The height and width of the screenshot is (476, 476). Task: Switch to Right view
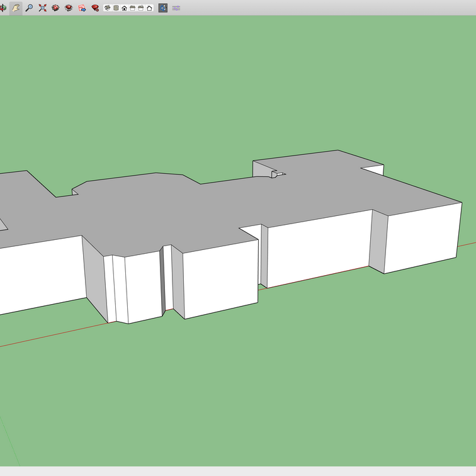point(133,8)
